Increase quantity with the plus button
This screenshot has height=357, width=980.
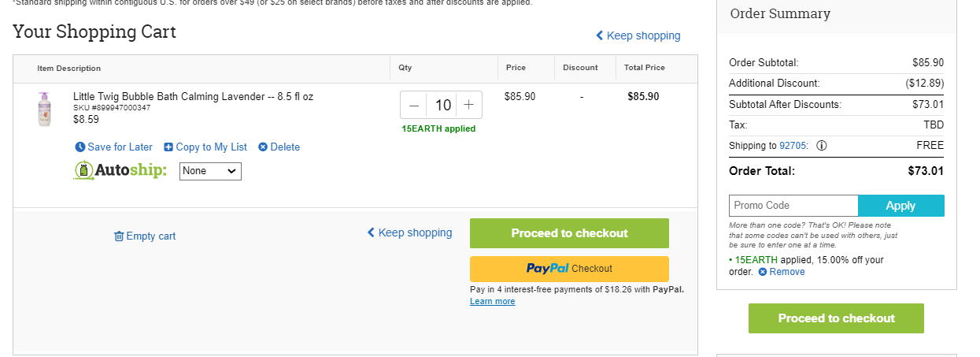tap(469, 105)
